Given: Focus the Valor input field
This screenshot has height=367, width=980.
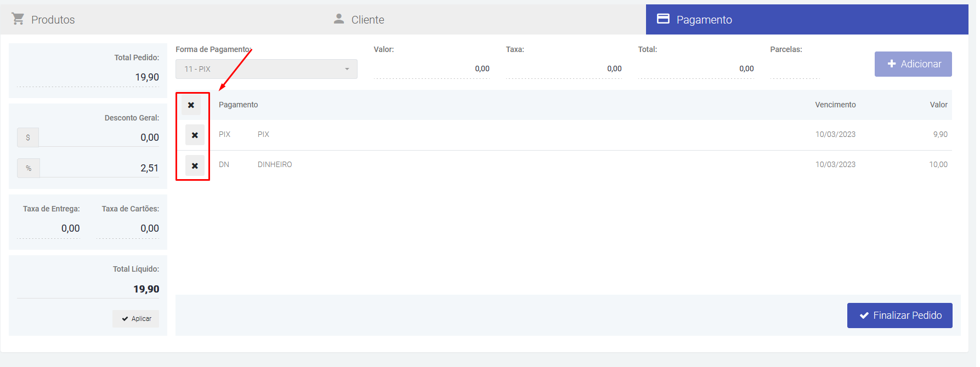Looking at the screenshot, I should [x=432, y=69].
